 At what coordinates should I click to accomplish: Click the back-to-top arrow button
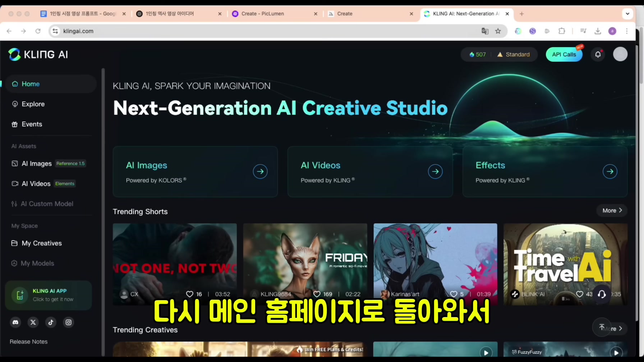[602, 327]
